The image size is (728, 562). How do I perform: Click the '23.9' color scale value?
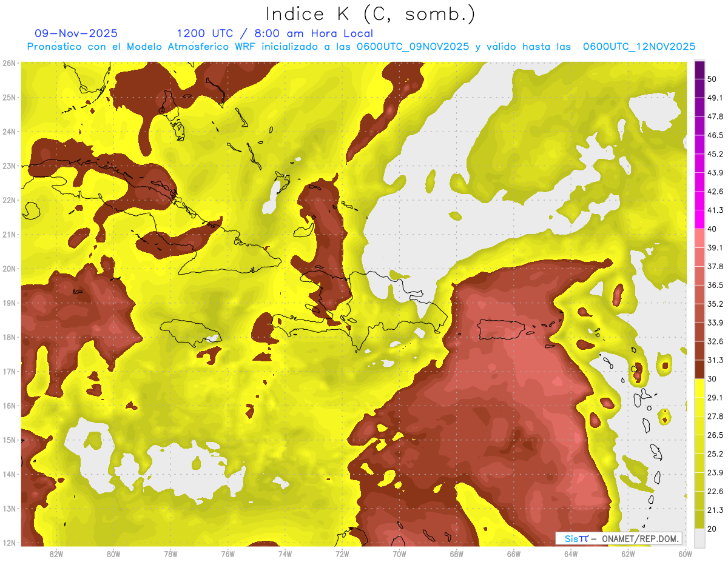(715, 472)
